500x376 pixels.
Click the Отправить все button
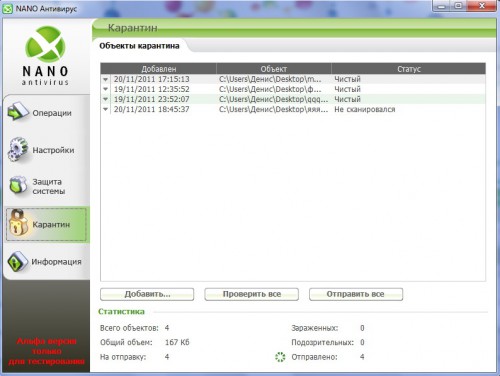(356, 294)
